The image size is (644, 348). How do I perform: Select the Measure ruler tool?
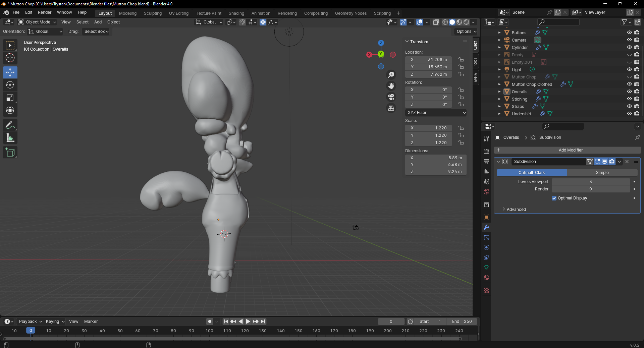point(10,138)
